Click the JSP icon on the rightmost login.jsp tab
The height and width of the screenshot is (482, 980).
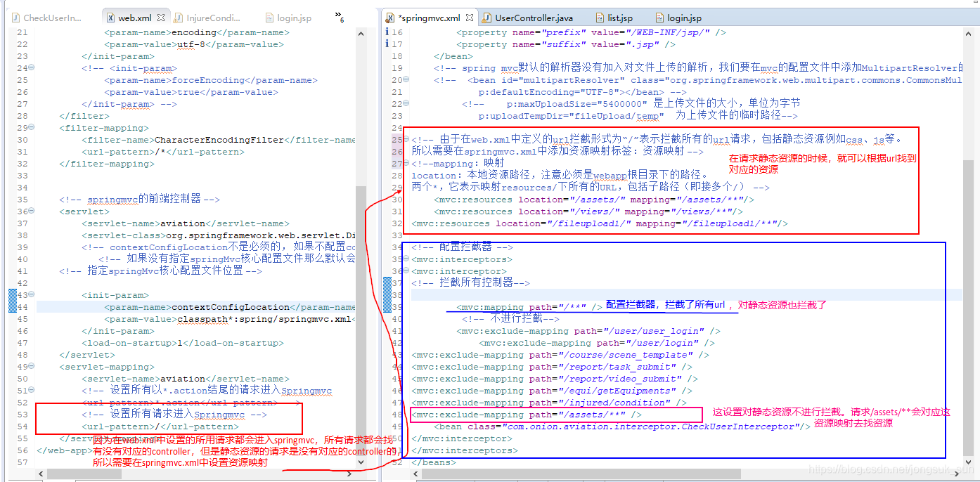(x=659, y=17)
